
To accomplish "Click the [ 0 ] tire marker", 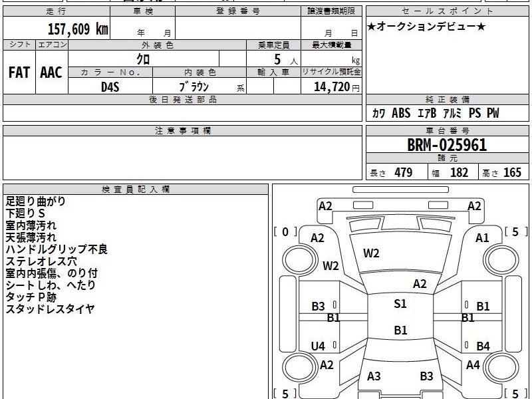I will coord(285,231).
